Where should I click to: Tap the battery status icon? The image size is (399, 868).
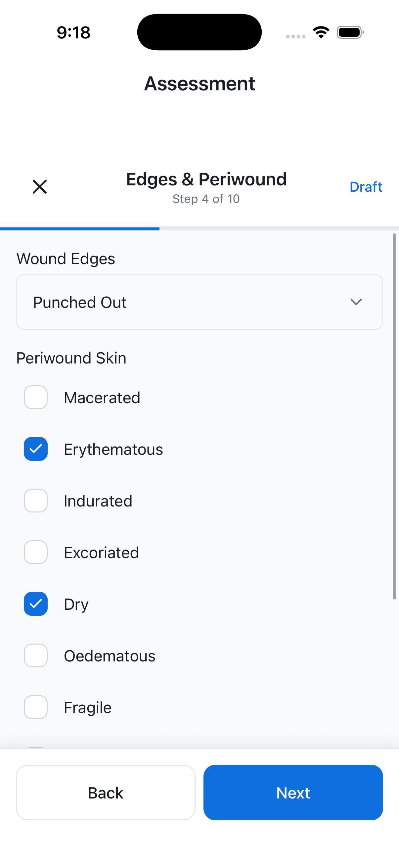(x=350, y=32)
